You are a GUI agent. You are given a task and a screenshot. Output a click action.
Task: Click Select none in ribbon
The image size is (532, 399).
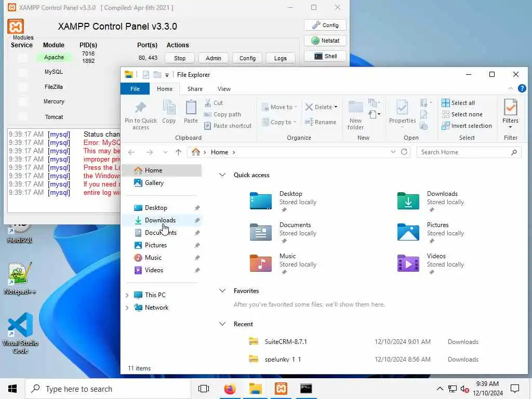click(x=462, y=114)
